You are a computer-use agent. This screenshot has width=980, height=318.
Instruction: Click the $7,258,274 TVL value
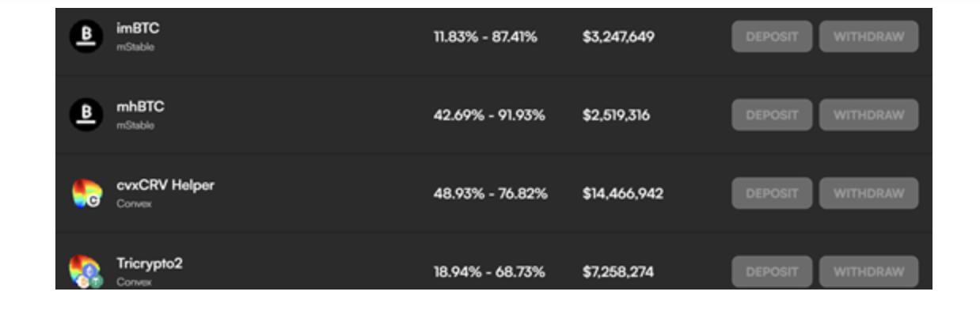coord(618,272)
